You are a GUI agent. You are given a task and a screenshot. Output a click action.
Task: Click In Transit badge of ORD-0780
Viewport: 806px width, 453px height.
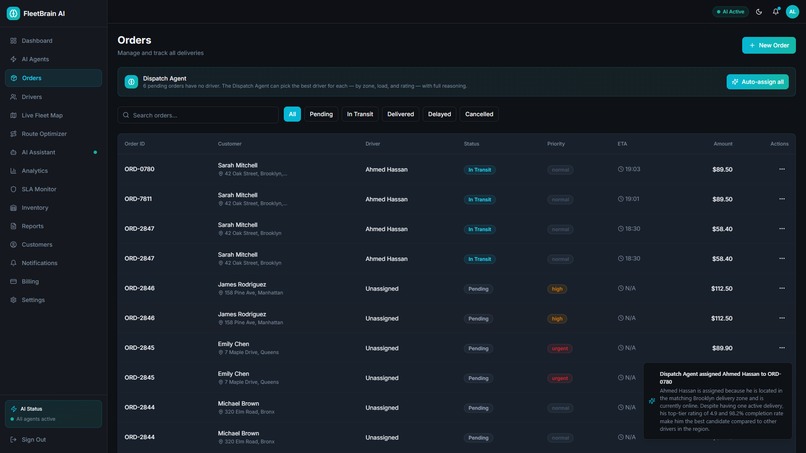[x=479, y=170]
